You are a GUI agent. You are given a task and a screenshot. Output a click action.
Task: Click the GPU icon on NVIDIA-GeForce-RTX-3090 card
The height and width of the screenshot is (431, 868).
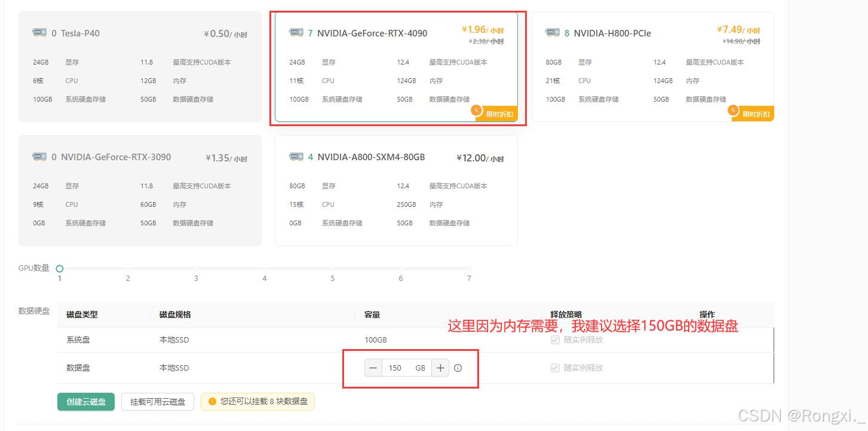pyautogui.click(x=39, y=156)
